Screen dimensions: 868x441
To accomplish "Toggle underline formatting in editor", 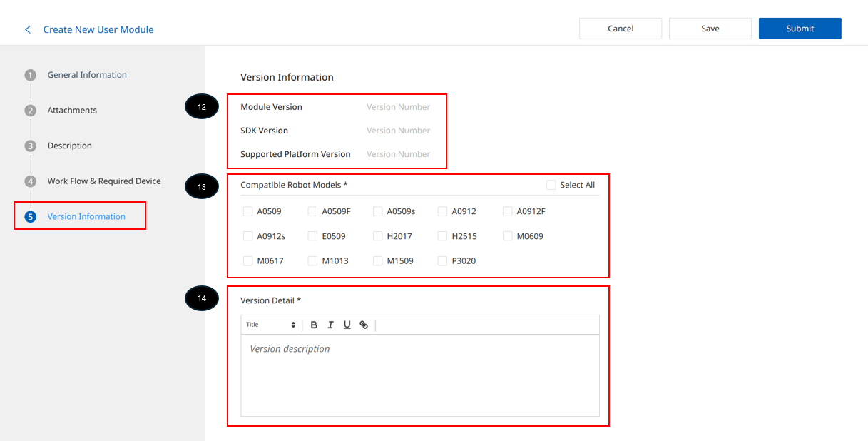I will coord(347,325).
